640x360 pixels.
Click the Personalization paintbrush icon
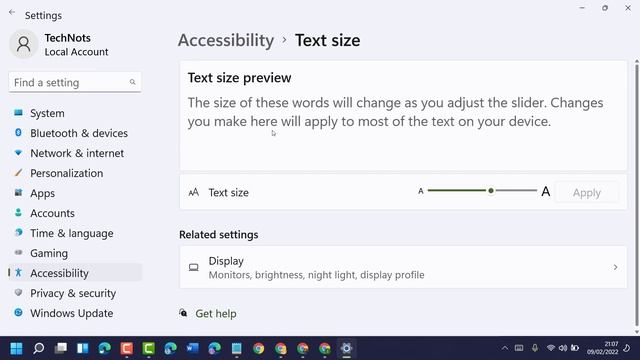click(18, 173)
